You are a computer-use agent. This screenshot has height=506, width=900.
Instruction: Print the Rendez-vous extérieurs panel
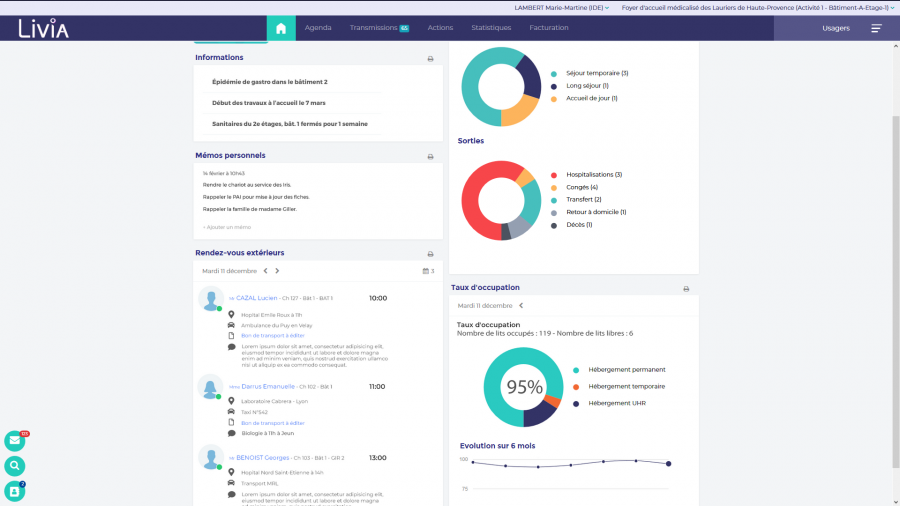pyautogui.click(x=430, y=254)
